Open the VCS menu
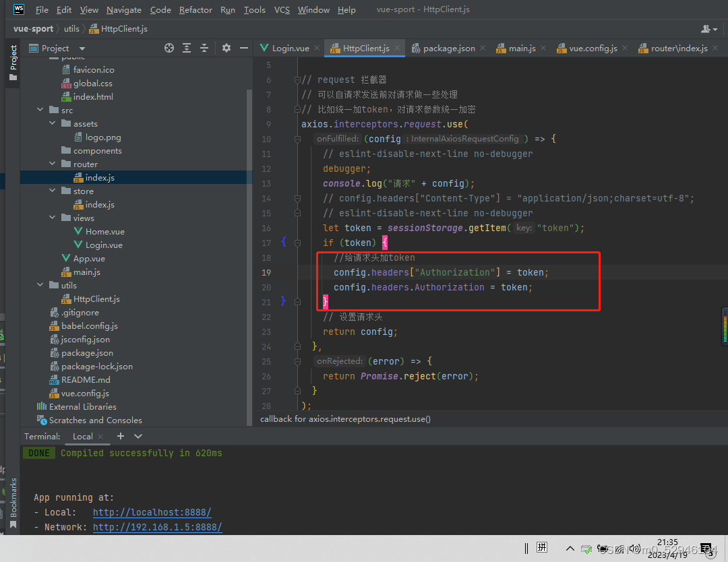The width and height of the screenshot is (728, 562). 282,9
